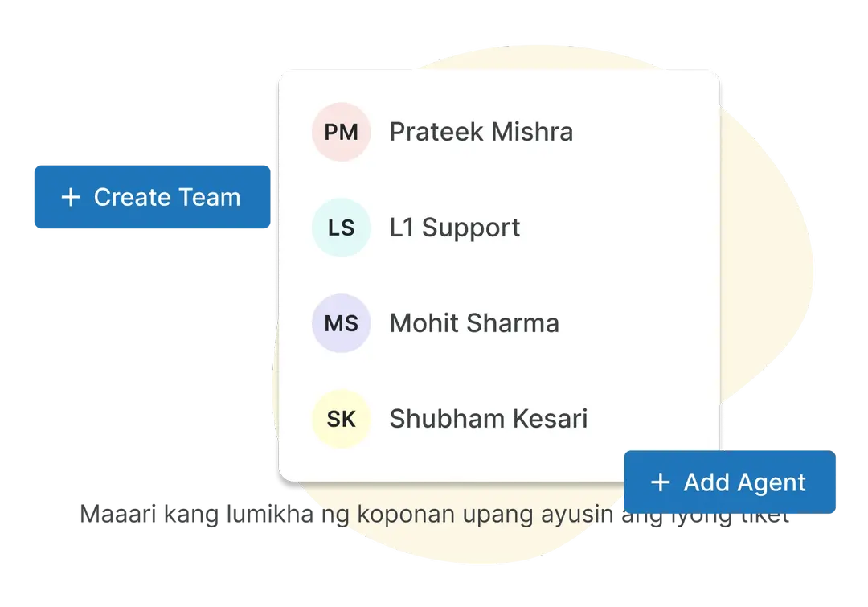868x607 pixels.
Task: Open the SK yellow avatar
Action: point(341,419)
